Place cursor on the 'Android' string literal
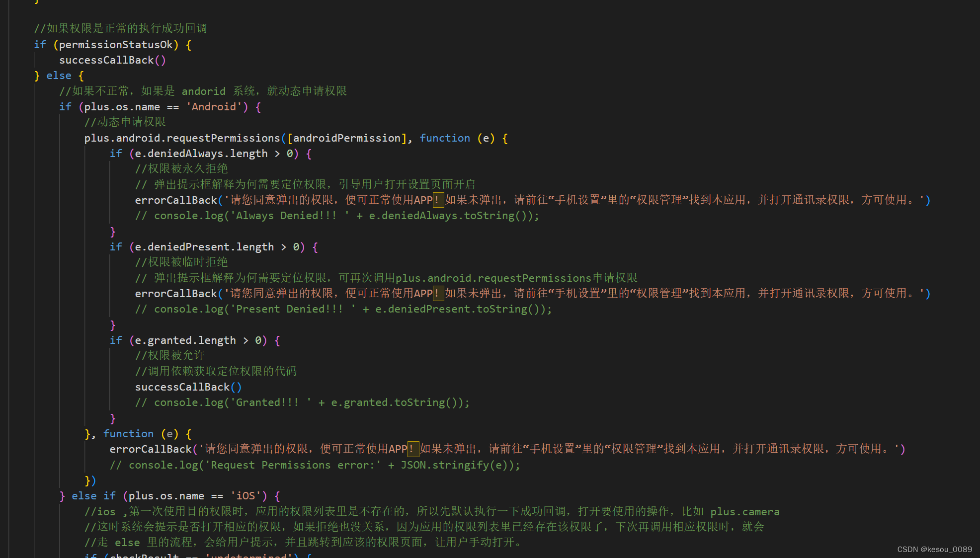Image resolution: width=980 pixels, height=558 pixels. (214, 107)
